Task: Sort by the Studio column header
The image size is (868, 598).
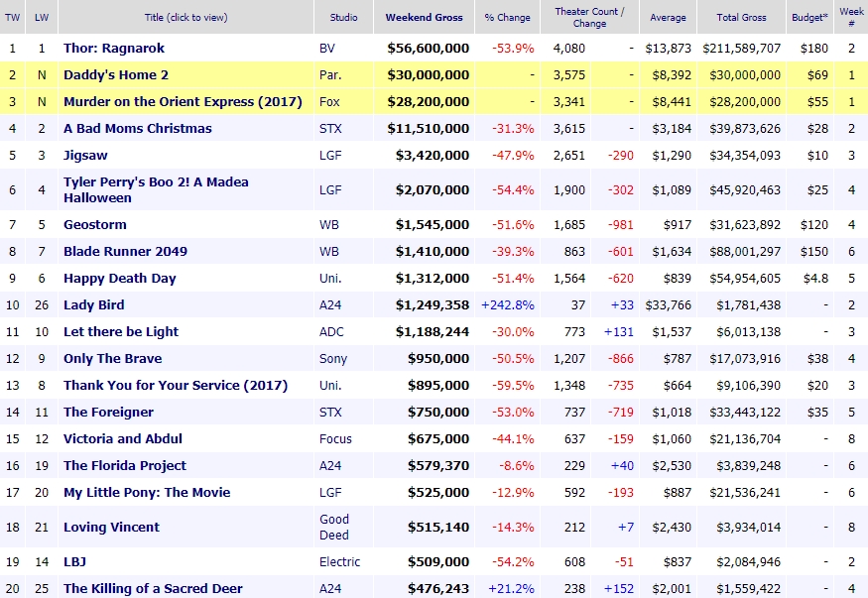Action: pos(344,17)
